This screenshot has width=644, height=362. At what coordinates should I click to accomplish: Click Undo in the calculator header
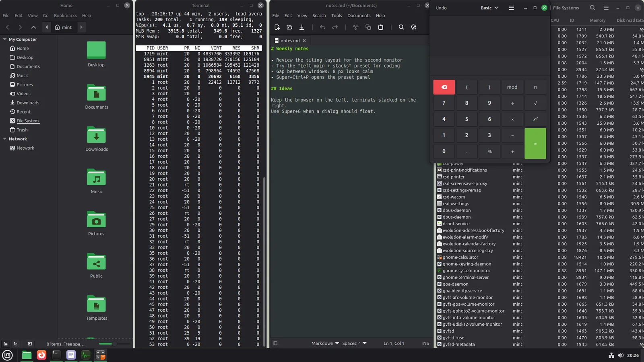pyautogui.click(x=441, y=8)
